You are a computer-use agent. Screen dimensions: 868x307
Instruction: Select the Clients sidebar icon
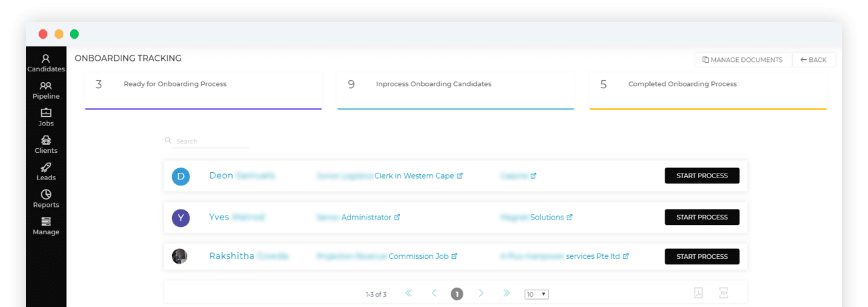click(x=45, y=140)
